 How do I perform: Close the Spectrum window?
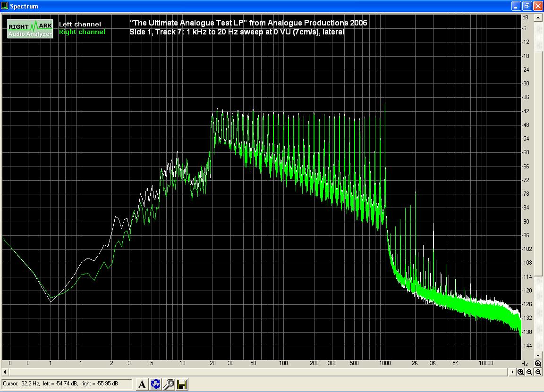click(x=538, y=6)
